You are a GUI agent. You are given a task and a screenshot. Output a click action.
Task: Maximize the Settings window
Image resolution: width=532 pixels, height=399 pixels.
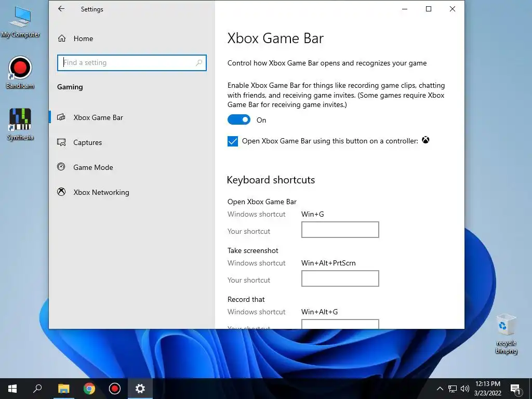[429, 9]
